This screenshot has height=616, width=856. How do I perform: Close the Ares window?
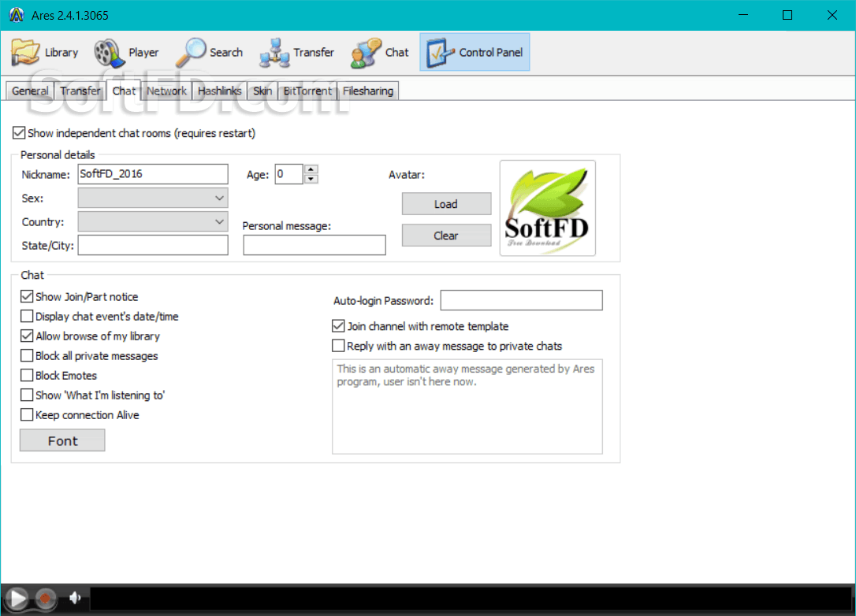(832, 15)
